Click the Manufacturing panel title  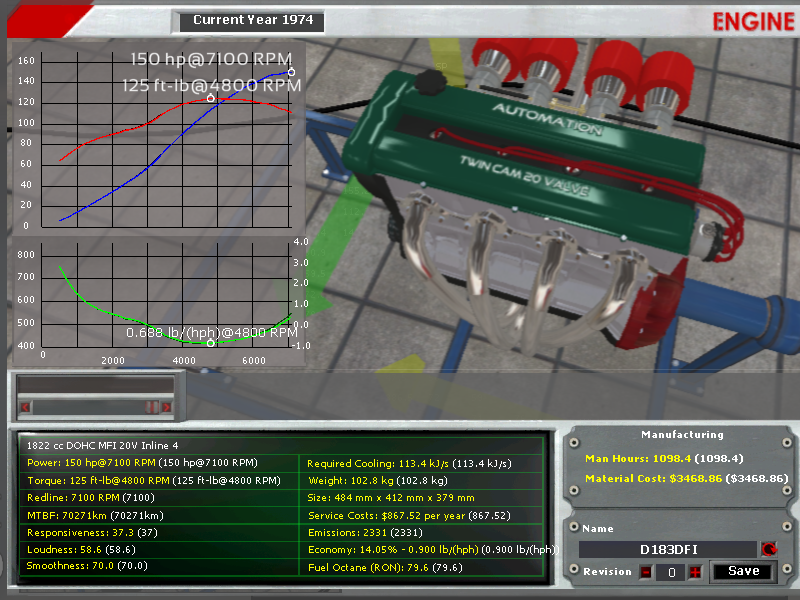[680, 435]
